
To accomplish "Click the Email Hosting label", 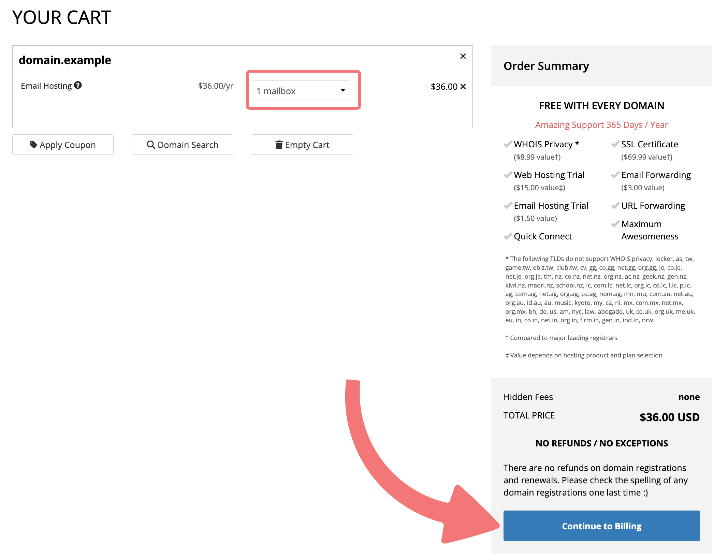I will (46, 86).
